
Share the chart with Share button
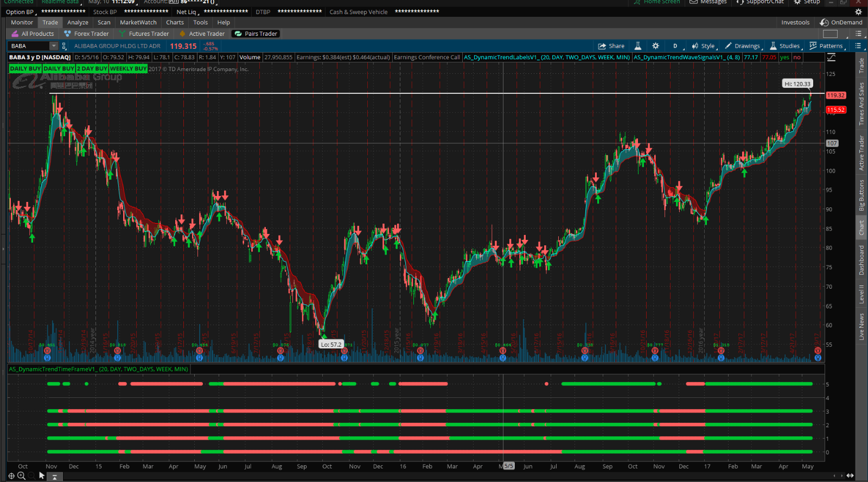pos(611,46)
